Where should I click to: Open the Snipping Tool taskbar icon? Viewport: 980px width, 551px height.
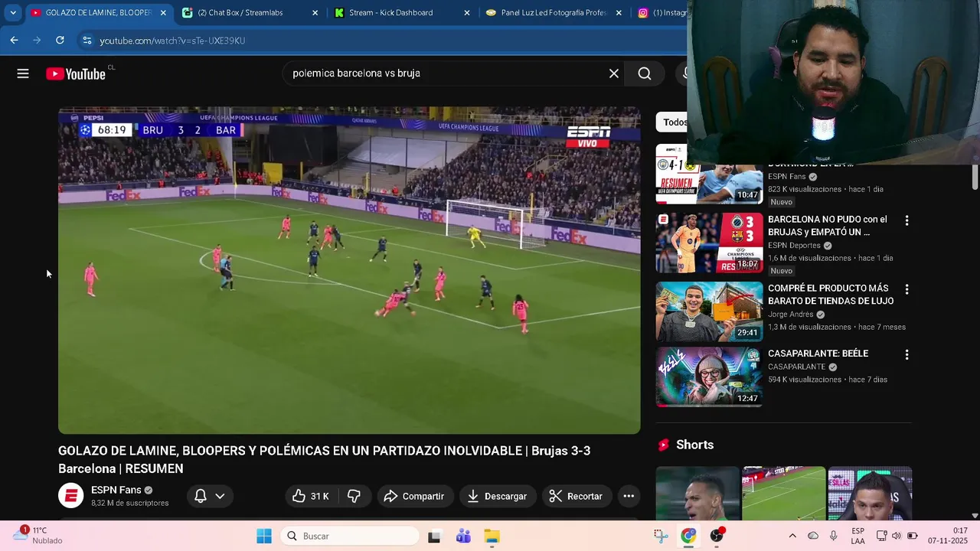click(x=660, y=536)
